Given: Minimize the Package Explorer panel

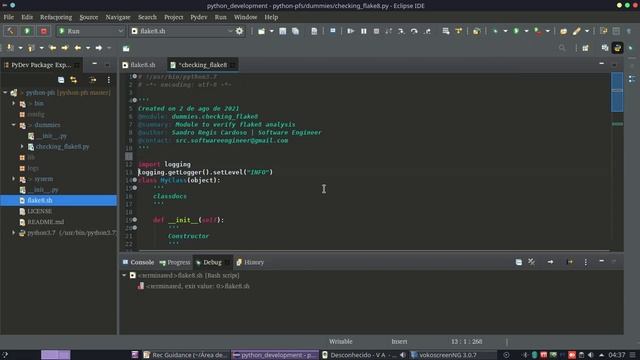Looking at the screenshot, I should [x=95, y=64].
